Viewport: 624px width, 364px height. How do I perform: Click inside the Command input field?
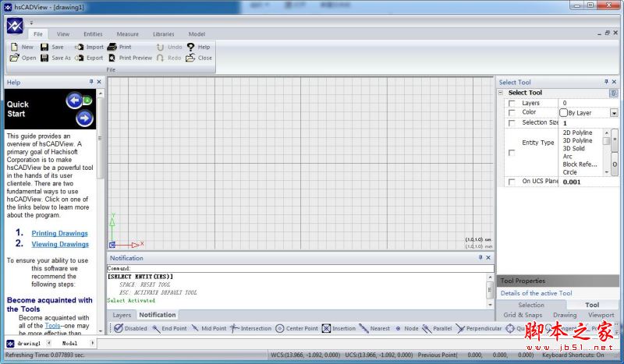(300, 269)
